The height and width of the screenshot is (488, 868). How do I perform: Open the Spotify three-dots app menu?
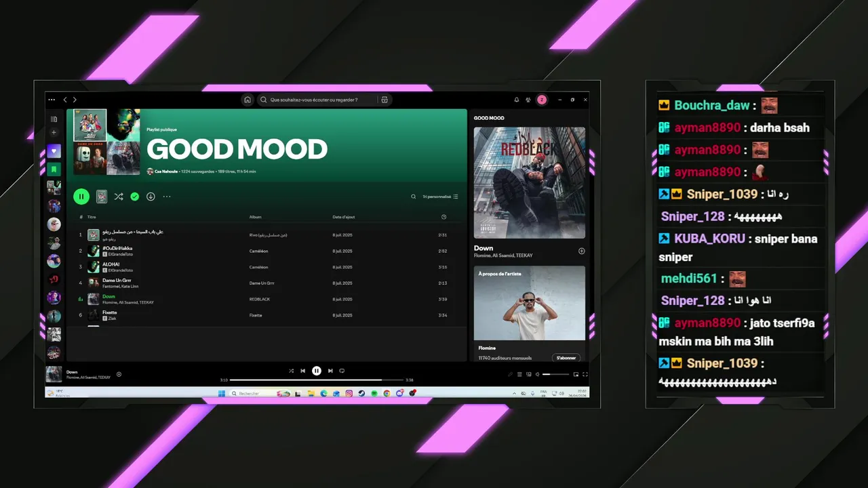pyautogui.click(x=52, y=100)
